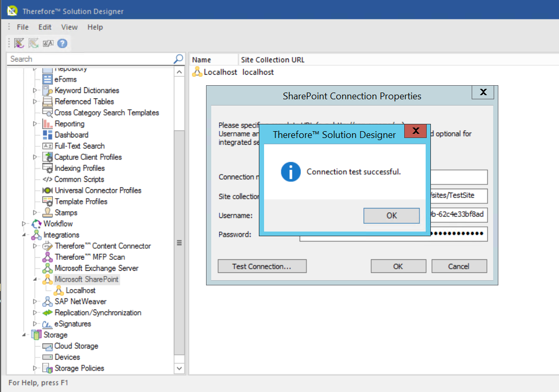
Task: Click the Search field in the tree pane
Action: click(91, 59)
